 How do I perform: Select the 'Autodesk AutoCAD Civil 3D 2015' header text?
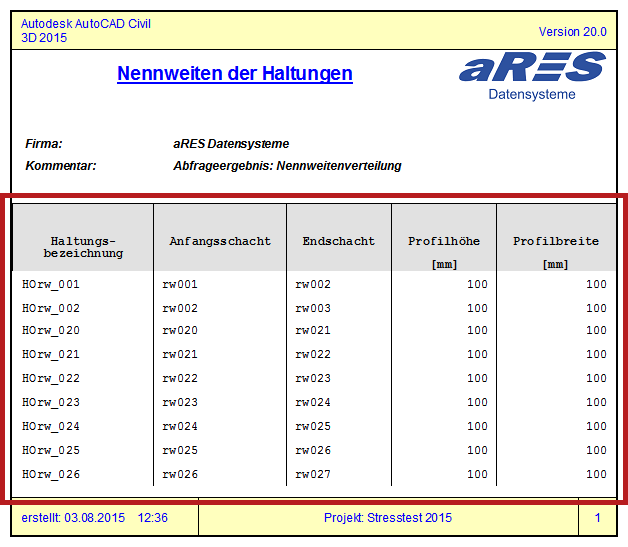click(x=86, y=31)
